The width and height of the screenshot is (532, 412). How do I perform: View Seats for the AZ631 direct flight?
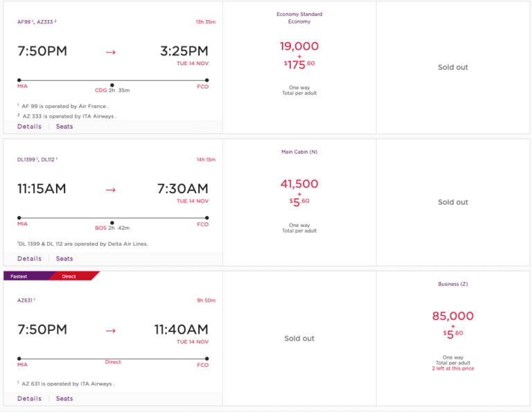[64, 399]
